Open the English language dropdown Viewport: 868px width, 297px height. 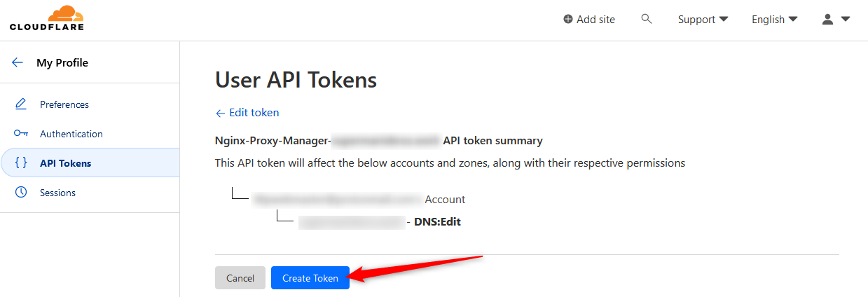(x=774, y=20)
